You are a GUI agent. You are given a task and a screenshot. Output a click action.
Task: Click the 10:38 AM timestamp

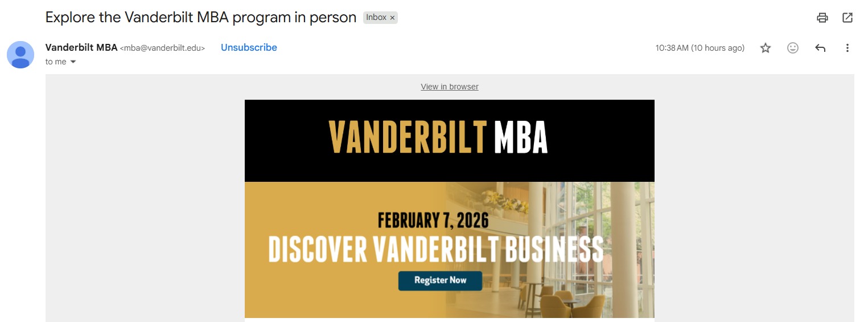[700, 48]
